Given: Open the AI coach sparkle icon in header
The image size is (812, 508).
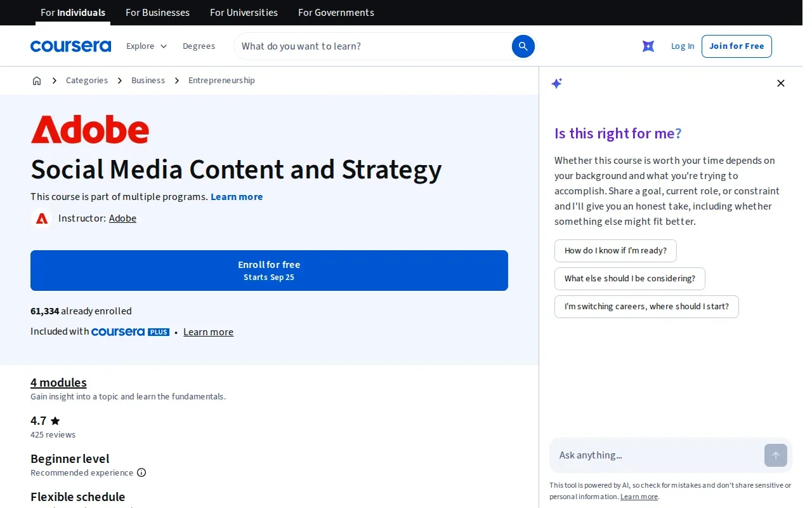Looking at the screenshot, I should 648,46.
